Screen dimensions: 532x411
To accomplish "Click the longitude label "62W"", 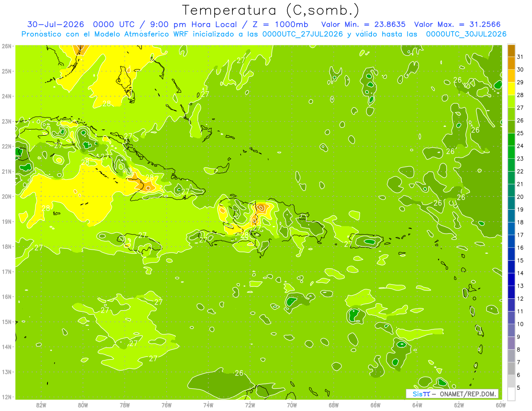I will pyautogui.click(x=459, y=405).
